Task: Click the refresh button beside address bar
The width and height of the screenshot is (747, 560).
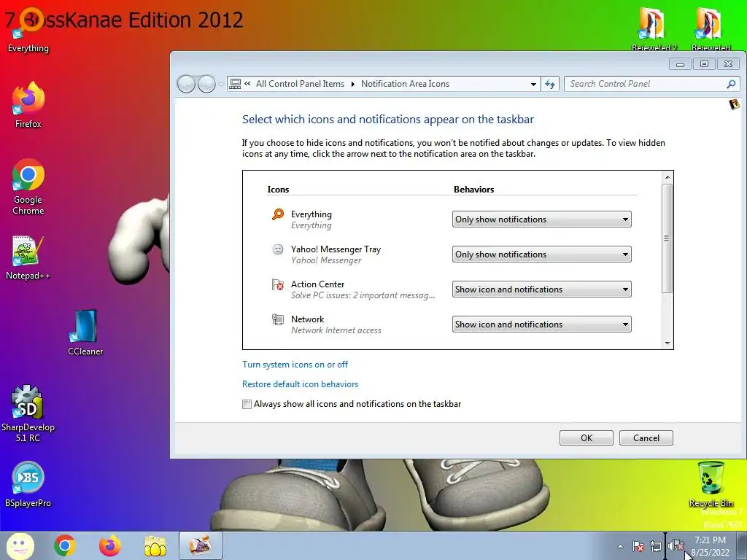Action: click(550, 85)
